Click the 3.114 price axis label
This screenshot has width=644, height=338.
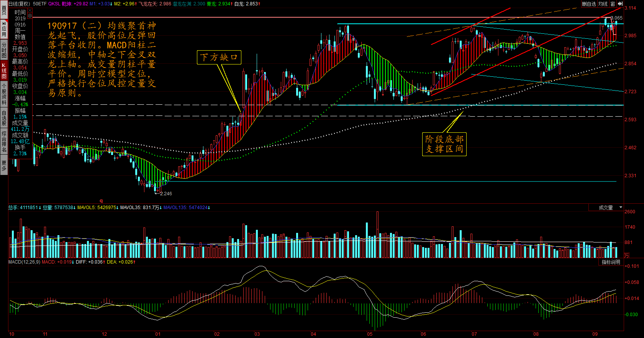630,8
